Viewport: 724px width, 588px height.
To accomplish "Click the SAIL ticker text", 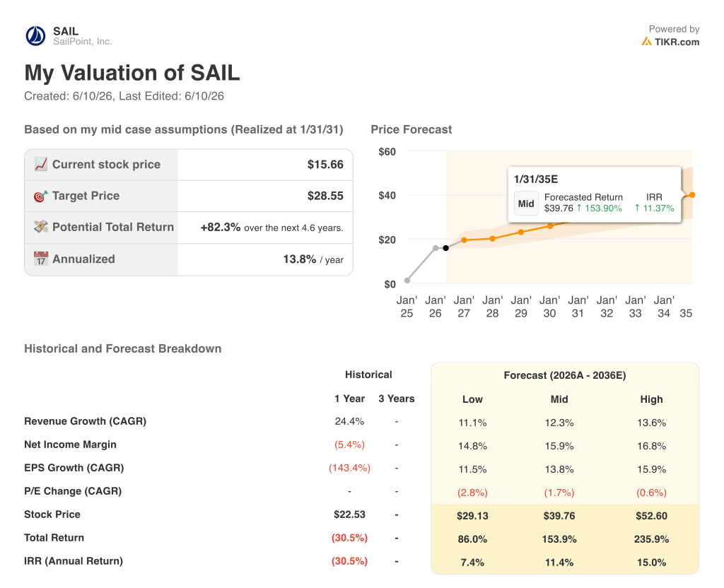I will tap(66, 31).
